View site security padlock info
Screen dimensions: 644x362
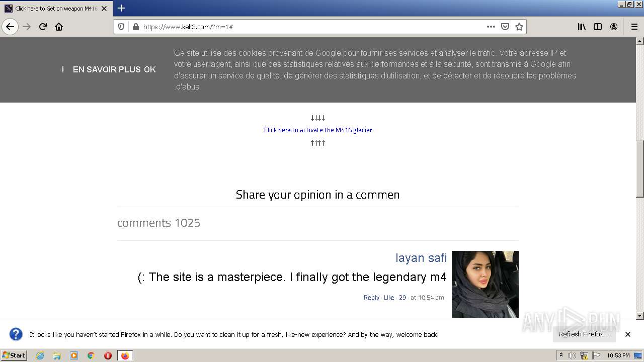(135, 27)
